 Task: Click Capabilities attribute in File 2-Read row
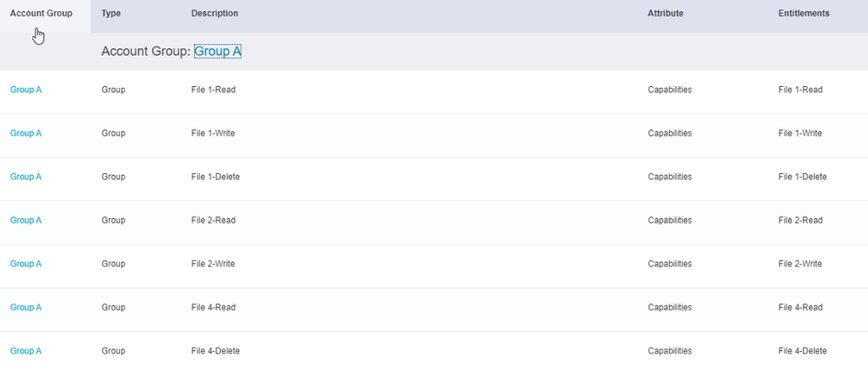670,220
